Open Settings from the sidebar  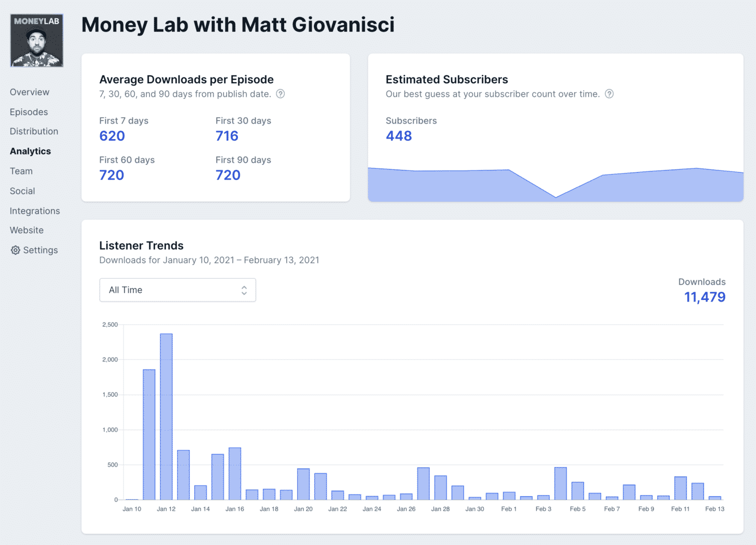coord(34,250)
